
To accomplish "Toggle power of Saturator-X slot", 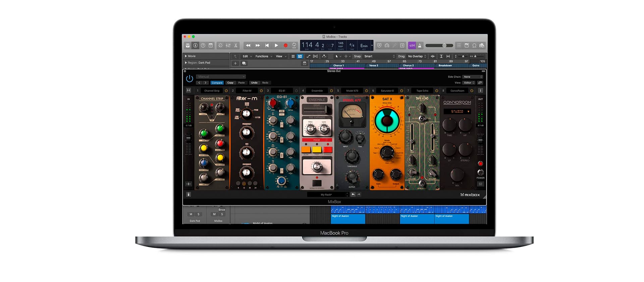I will tap(401, 91).
